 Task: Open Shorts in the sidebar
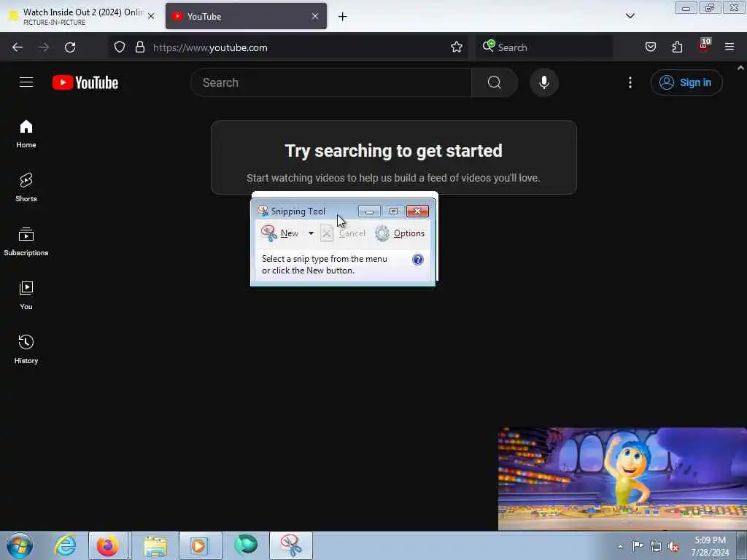[x=26, y=187]
